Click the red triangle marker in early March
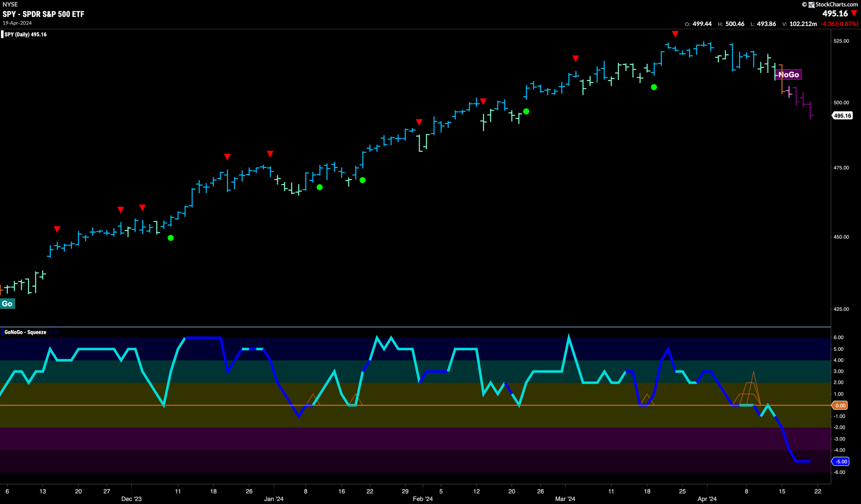The image size is (861, 504). click(x=576, y=59)
